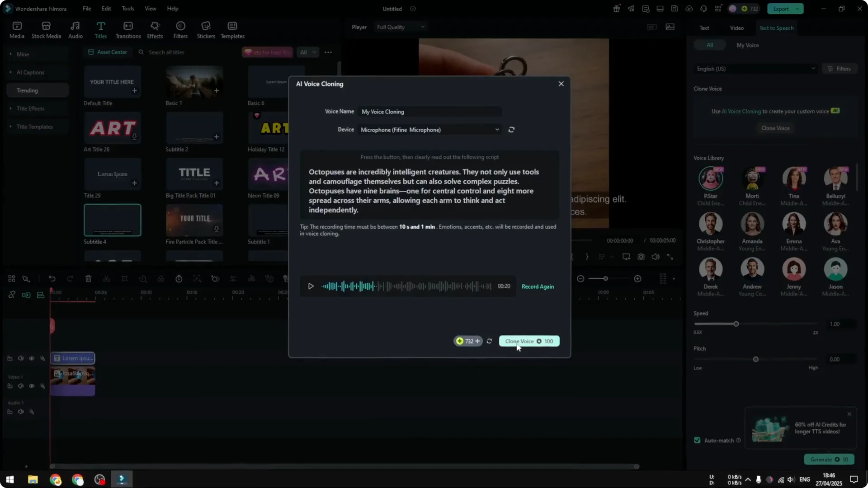
Task: Switch to the Text to Speech tab
Action: point(776,28)
